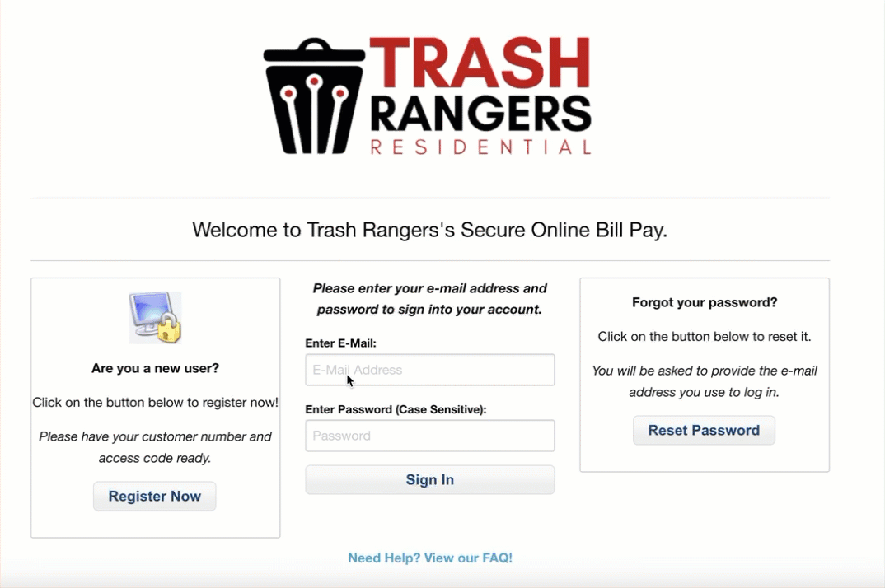Click the Enter Password (Case Sensitive) label
Screen dimensions: 885x588
tap(396, 409)
